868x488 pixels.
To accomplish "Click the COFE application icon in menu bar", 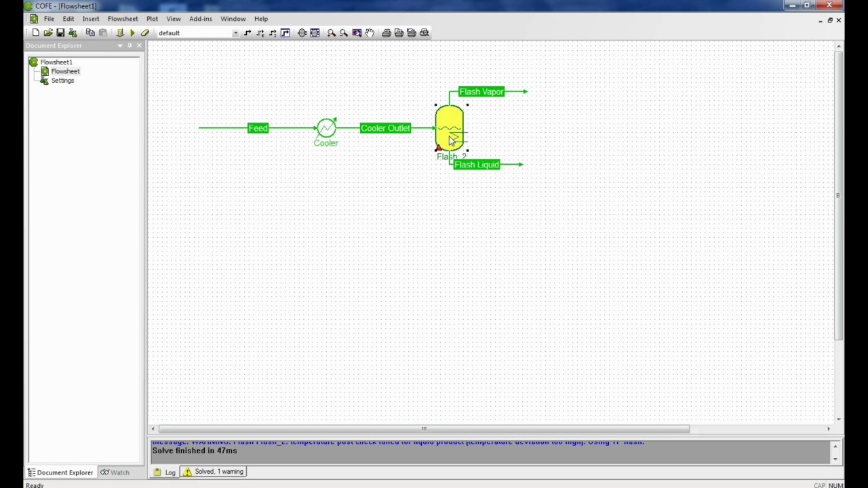I will 33,19.
